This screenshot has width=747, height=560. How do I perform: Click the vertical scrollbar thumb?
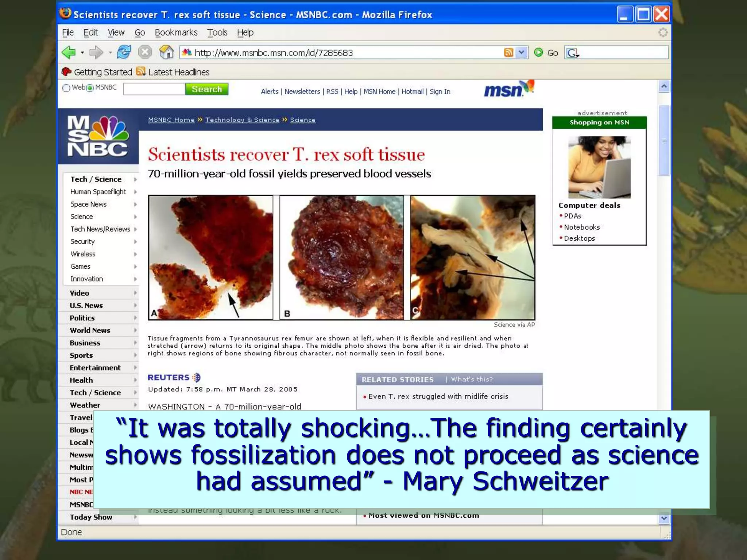pos(664,140)
